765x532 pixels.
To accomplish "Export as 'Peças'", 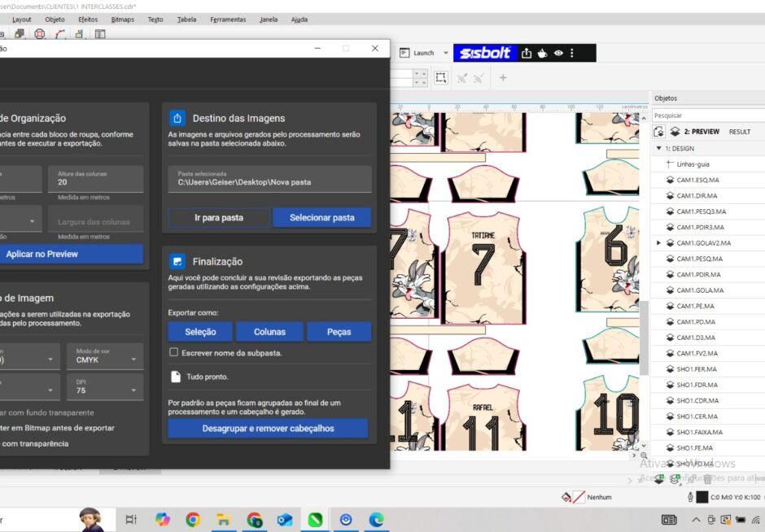I will (x=339, y=332).
